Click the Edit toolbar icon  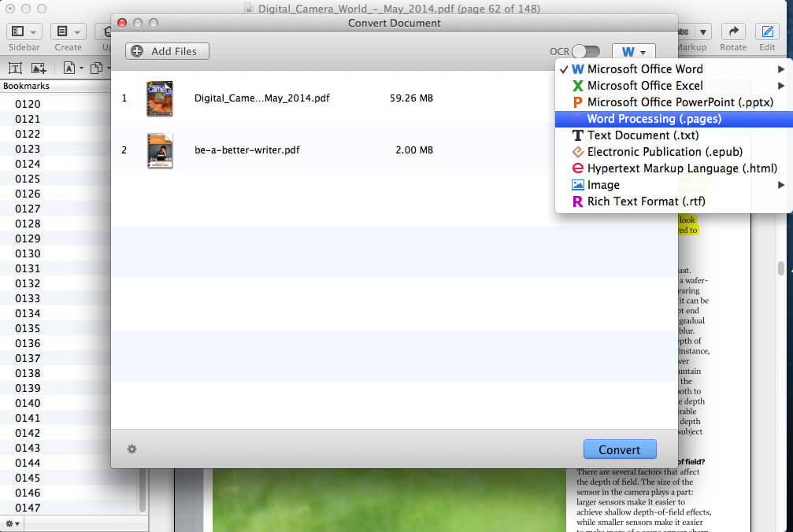point(767,31)
